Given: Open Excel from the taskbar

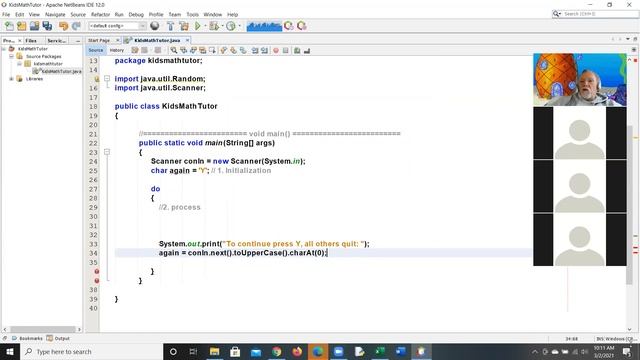Looking at the screenshot, I should [380, 351].
